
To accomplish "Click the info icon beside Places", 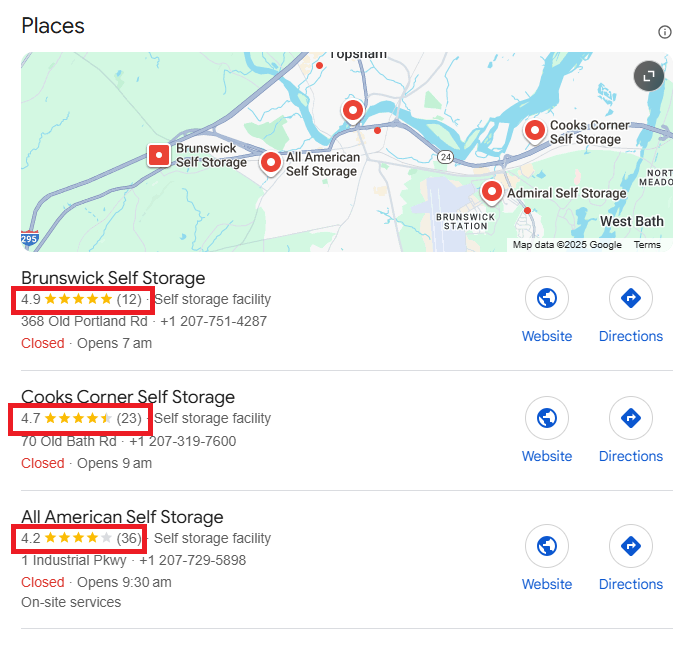I will click(x=665, y=32).
